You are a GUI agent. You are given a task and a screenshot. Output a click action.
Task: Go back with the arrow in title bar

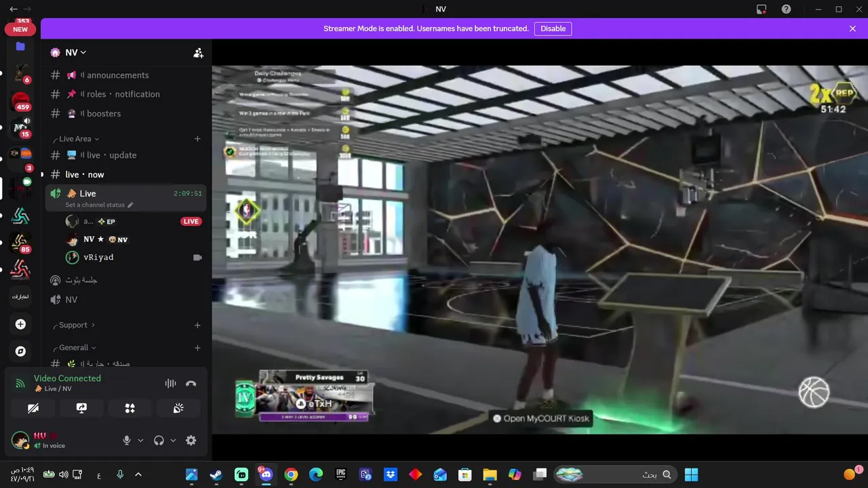pyautogui.click(x=13, y=9)
